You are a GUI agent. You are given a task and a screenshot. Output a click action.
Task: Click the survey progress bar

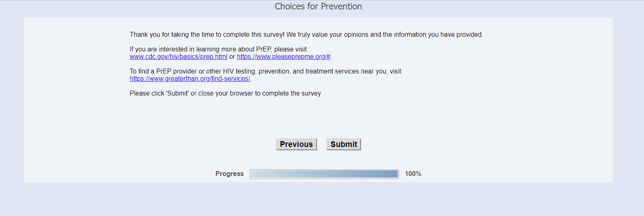pos(324,174)
